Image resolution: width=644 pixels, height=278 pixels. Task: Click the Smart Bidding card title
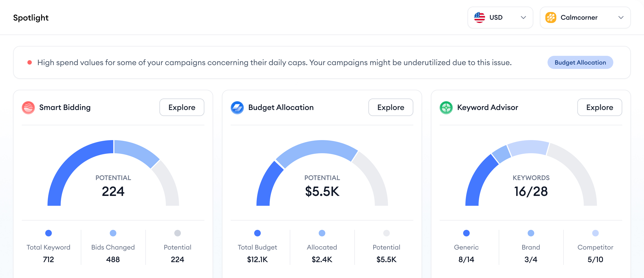click(65, 108)
